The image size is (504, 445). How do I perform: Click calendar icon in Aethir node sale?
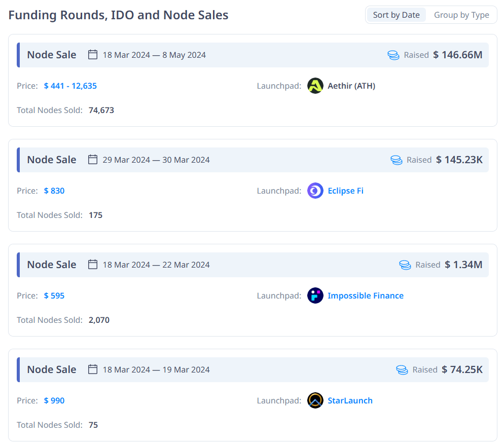(92, 55)
